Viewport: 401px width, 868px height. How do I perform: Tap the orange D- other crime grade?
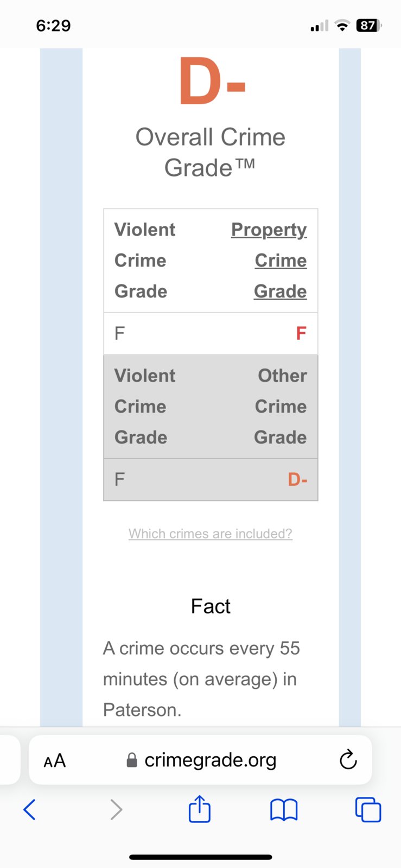297,479
